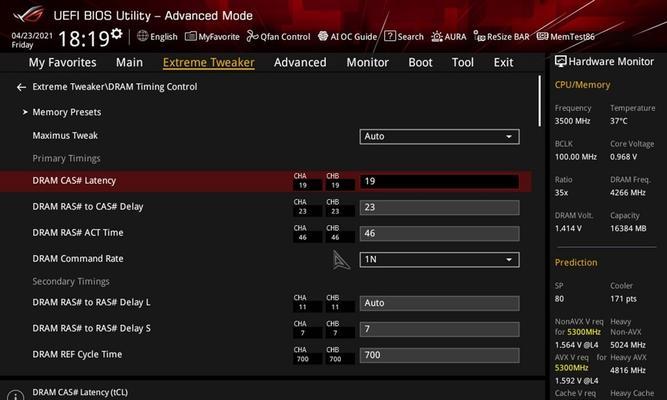Viewport: 667px width, 400px height.
Task: Select the DRAM Command Rate label
Action: (x=78, y=258)
